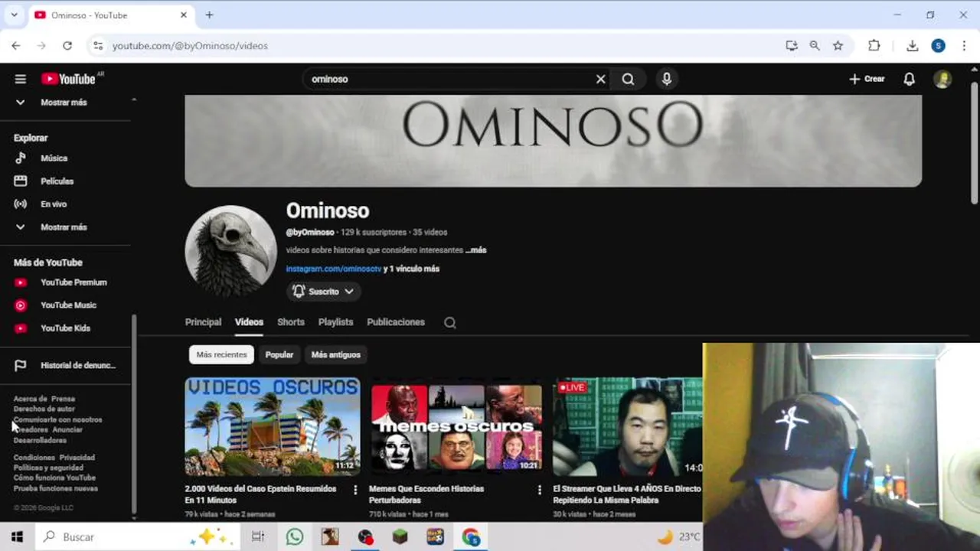Open the Derechos de autor footer link
980x551 pixels.
44,409
